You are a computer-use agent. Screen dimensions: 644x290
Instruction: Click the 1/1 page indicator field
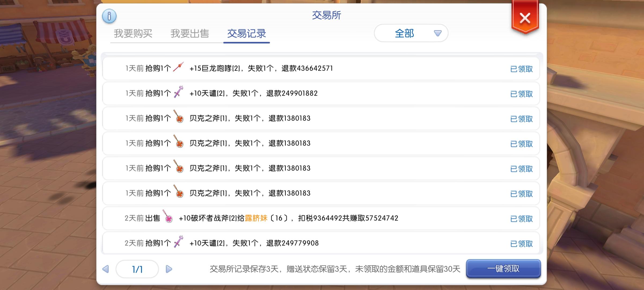(x=137, y=269)
